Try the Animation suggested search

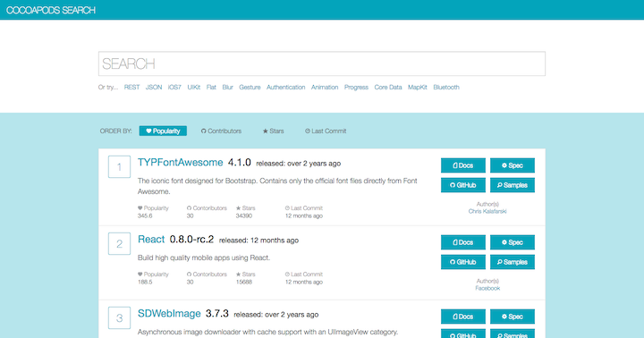click(325, 87)
